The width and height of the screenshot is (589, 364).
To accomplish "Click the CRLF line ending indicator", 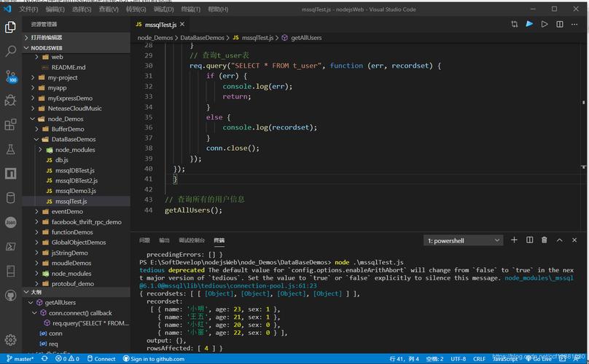I will pos(479,359).
